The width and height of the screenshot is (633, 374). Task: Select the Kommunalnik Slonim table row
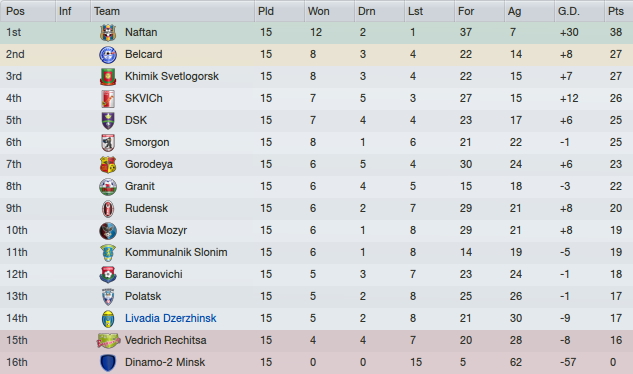tap(316, 252)
